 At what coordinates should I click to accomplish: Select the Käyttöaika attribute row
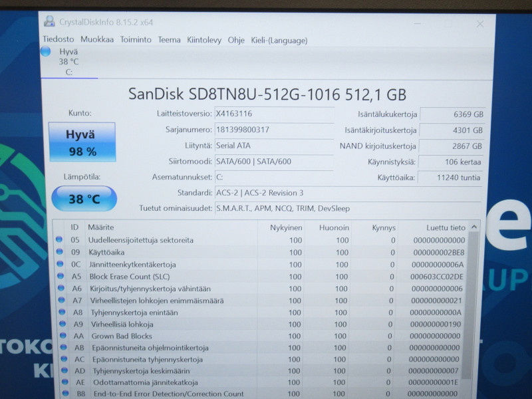pyautogui.click(x=261, y=253)
